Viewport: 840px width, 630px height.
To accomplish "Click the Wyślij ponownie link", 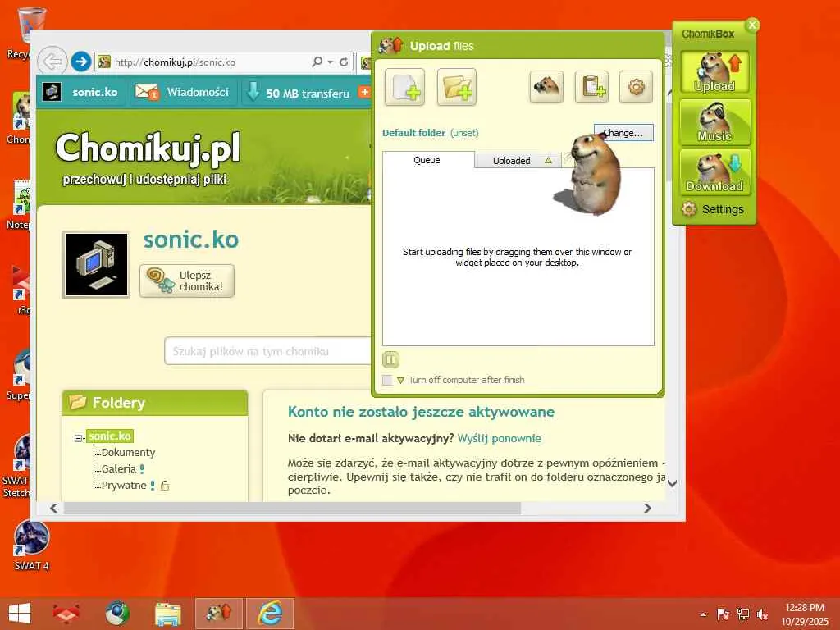I will point(500,438).
